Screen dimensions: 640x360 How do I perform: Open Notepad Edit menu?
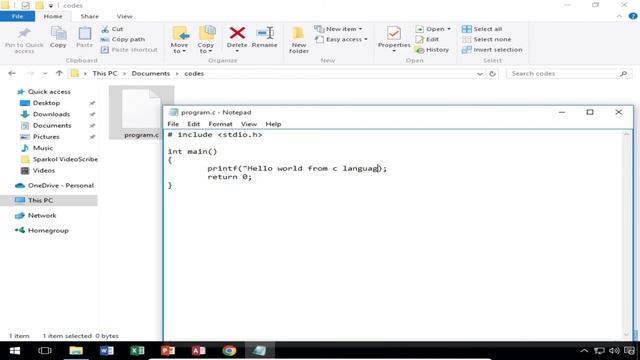coord(193,124)
